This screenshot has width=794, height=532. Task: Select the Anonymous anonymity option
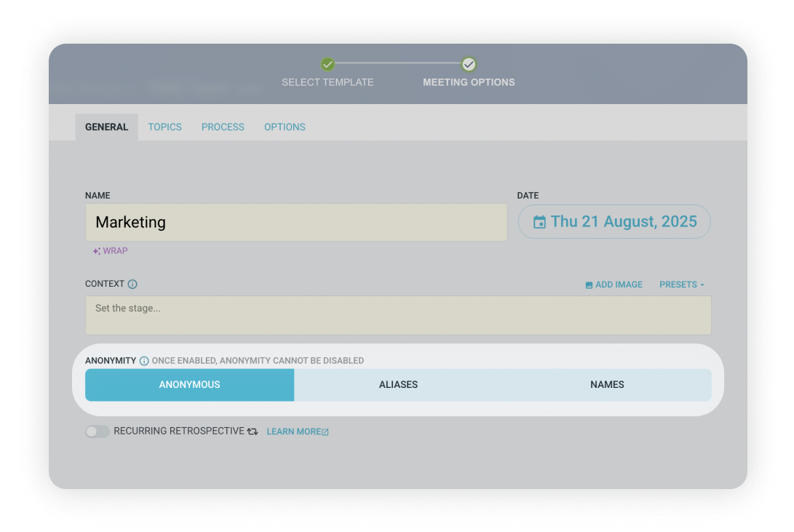pyautogui.click(x=189, y=385)
